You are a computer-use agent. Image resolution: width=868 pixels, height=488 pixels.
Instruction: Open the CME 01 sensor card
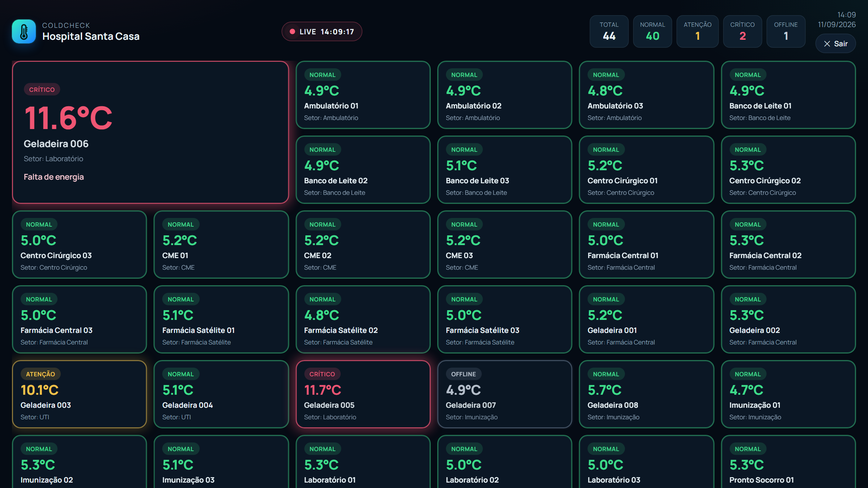tap(221, 245)
